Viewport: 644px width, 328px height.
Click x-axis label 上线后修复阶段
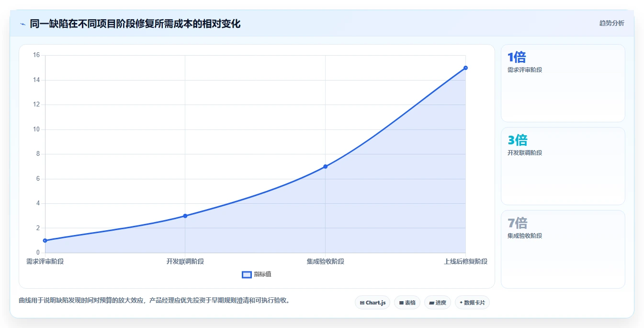coord(465,261)
